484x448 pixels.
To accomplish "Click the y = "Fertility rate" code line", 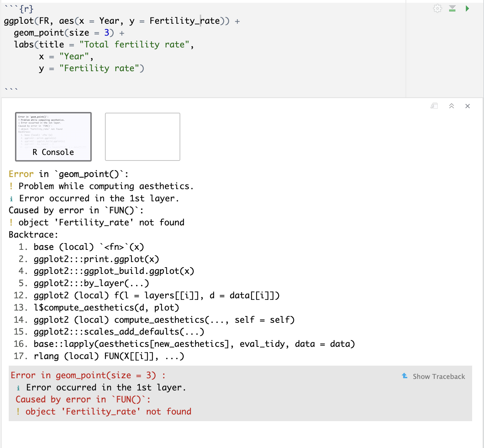I will pyautogui.click(x=91, y=68).
